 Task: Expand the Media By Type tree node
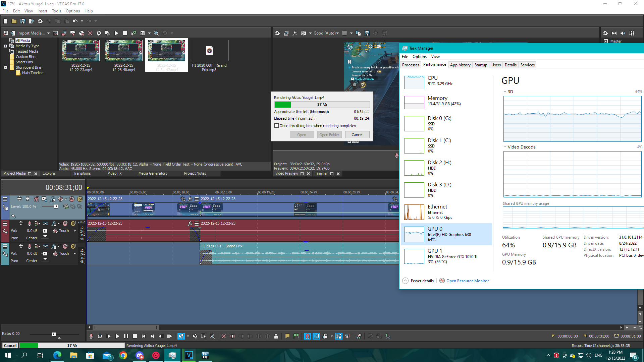5,46
